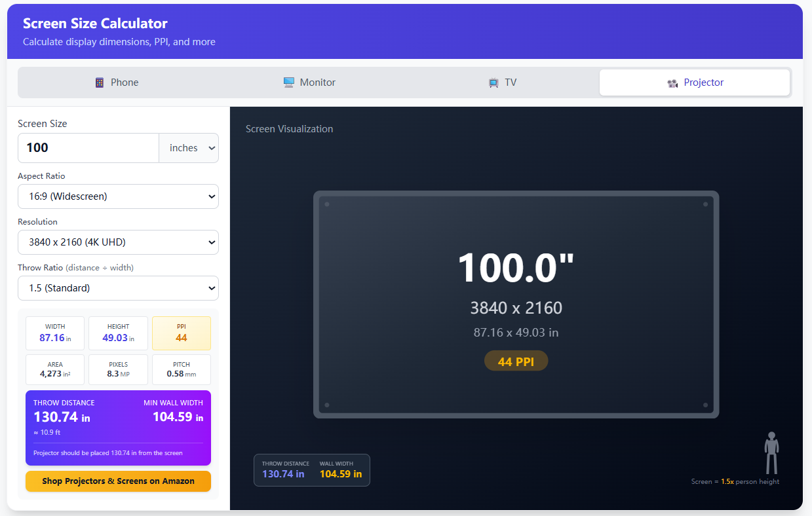The image size is (812, 516).
Task: Click the WIDTH stat card showing 87.16 in
Action: 54,333
